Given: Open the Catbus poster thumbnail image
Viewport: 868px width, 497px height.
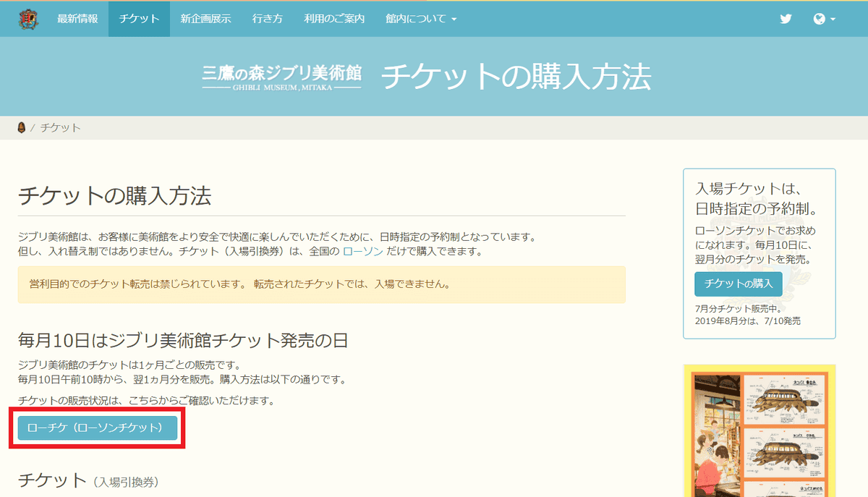Looking at the screenshot, I should click(x=759, y=430).
